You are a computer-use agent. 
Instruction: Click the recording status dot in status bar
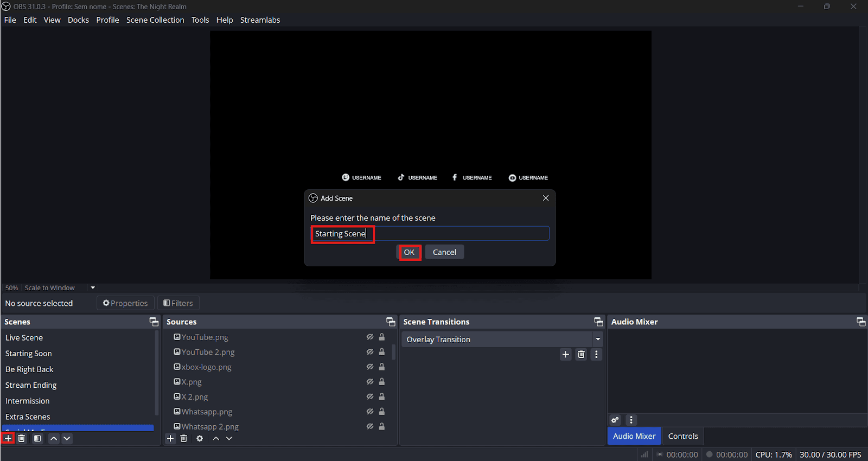(709, 454)
